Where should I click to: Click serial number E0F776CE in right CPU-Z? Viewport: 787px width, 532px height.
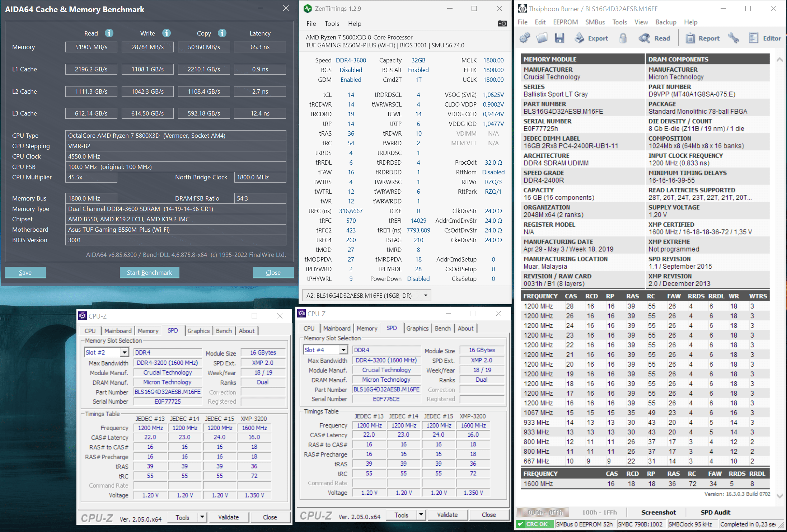[386, 399]
